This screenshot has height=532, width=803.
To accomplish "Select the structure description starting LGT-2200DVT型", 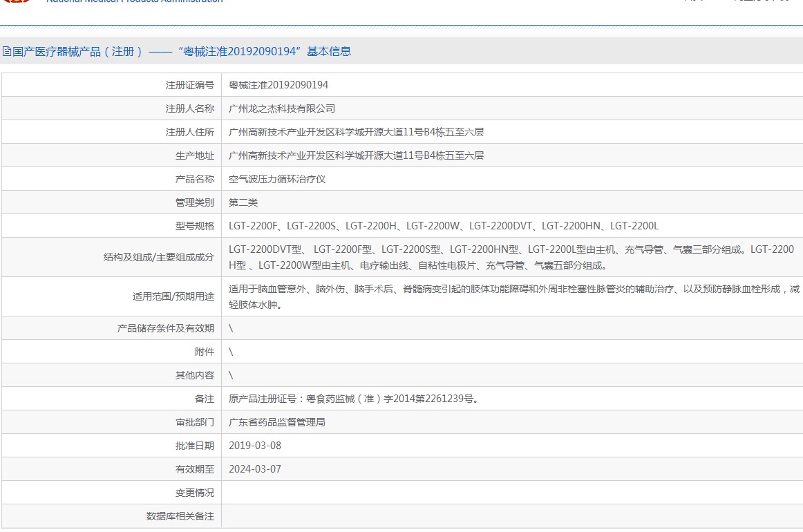I will (511, 257).
